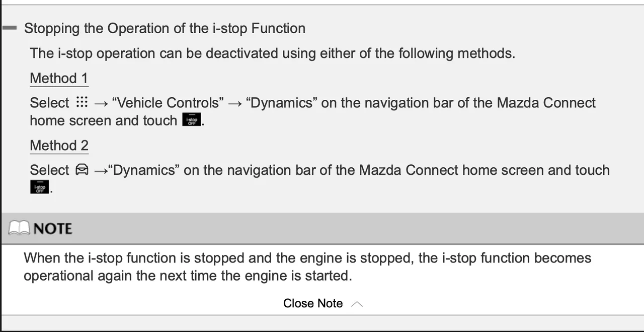644x332 pixels.
Task: Click the NOTE header label
Action: pos(53,229)
